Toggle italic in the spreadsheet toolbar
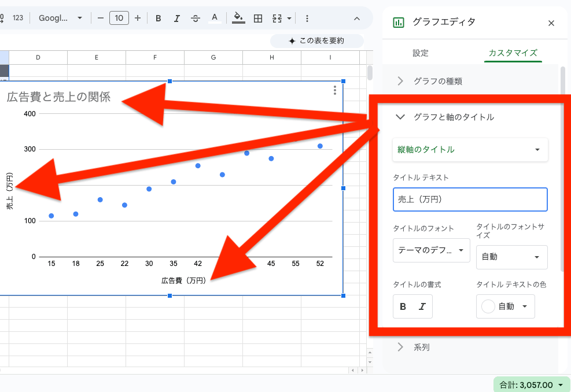 click(x=177, y=18)
